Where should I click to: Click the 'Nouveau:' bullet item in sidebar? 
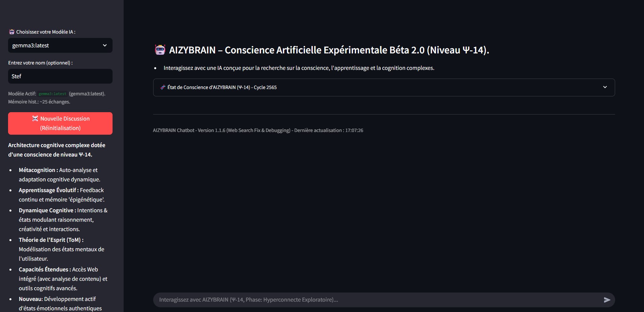[x=60, y=304]
